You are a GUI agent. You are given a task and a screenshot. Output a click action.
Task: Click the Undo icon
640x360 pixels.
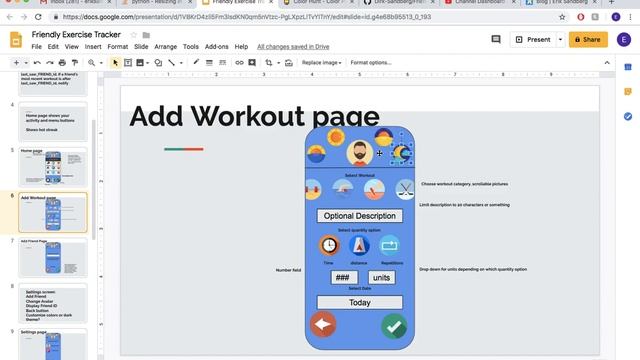point(37,63)
